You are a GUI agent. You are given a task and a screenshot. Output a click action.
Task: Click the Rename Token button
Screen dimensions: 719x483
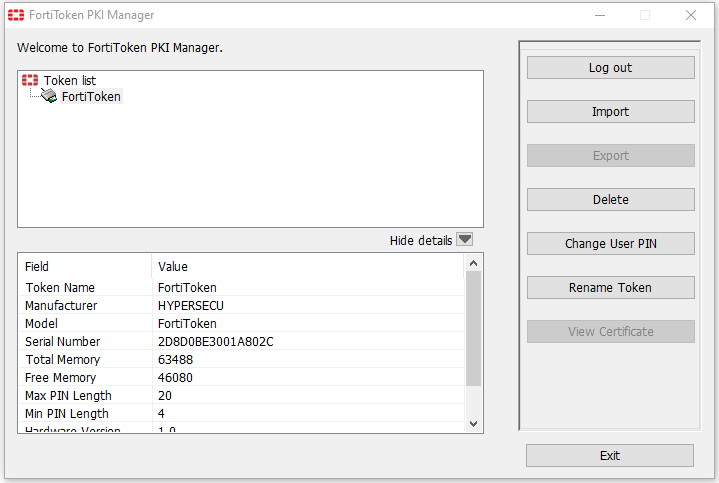(610, 288)
